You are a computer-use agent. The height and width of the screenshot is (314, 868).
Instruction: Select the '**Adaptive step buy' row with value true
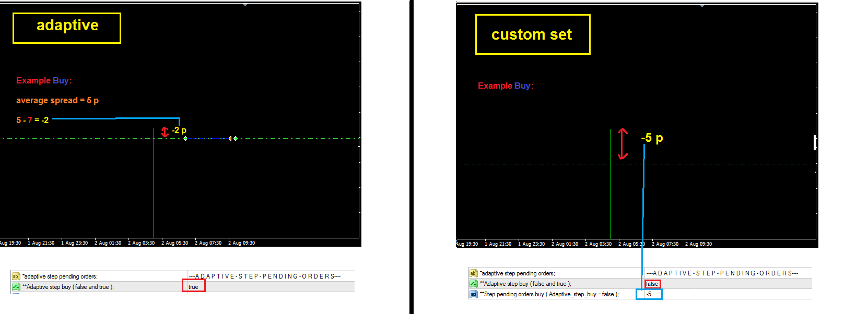click(x=182, y=287)
